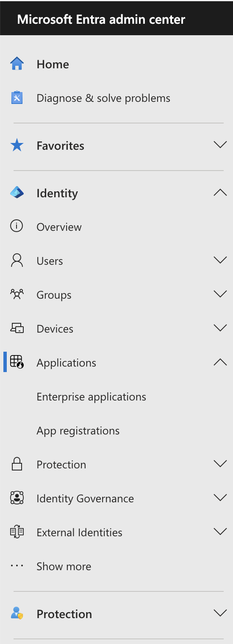Viewport: 233px width, 644px height.
Task: Click the Microsoft Entra admin center title
Action: click(101, 20)
